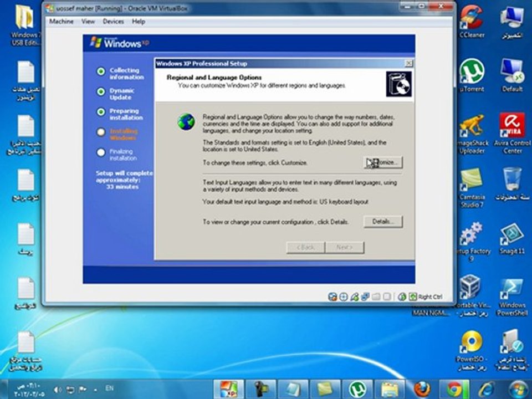Click the shared folders icon in VirtualBox status bar

pyautogui.click(x=376, y=297)
